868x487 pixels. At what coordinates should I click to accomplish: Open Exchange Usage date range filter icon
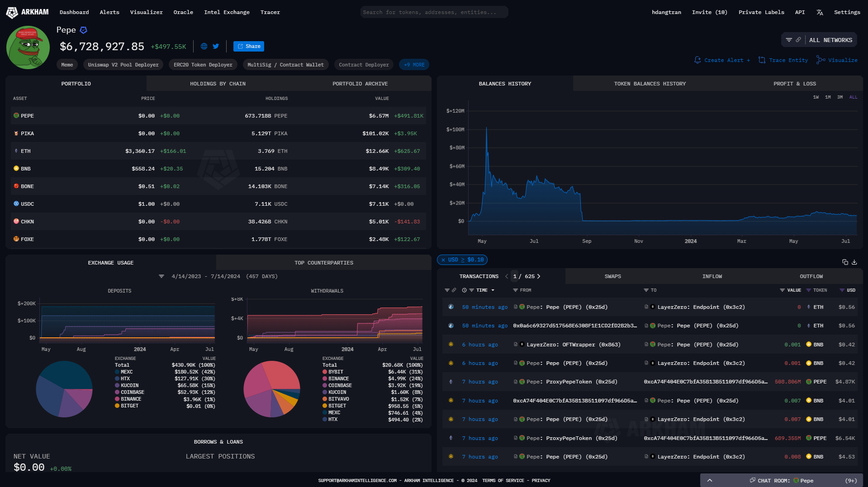coord(161,276)
